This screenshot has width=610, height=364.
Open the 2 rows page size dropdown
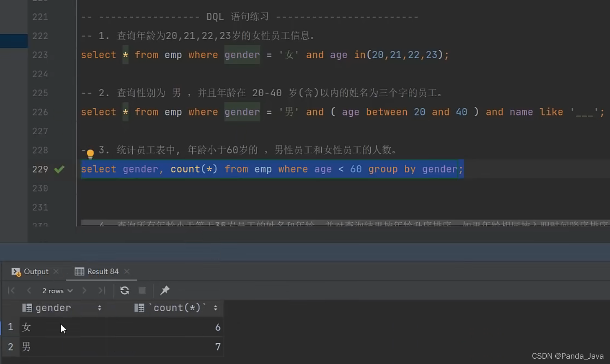coord(58,291)
